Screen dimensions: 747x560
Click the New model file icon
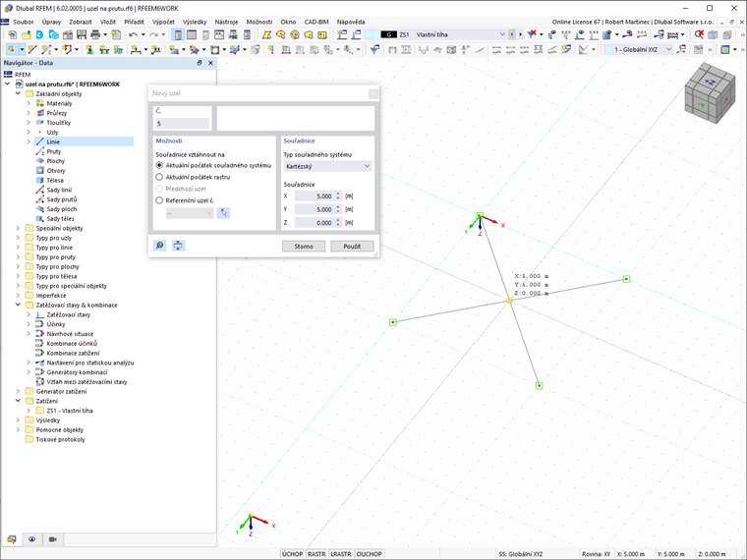pyautogui.click(x=12, y=34)
